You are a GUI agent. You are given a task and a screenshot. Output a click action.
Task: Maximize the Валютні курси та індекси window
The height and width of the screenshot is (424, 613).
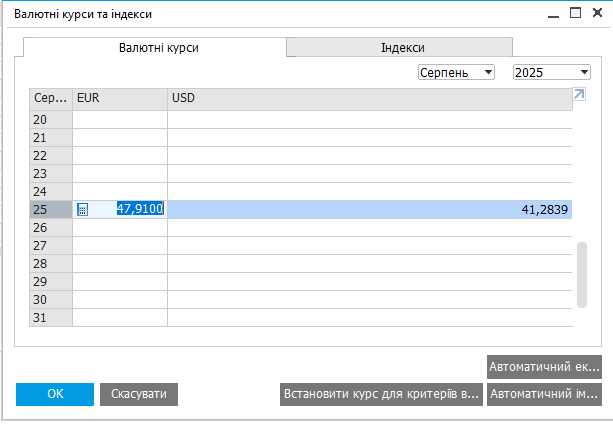[575, 14]
